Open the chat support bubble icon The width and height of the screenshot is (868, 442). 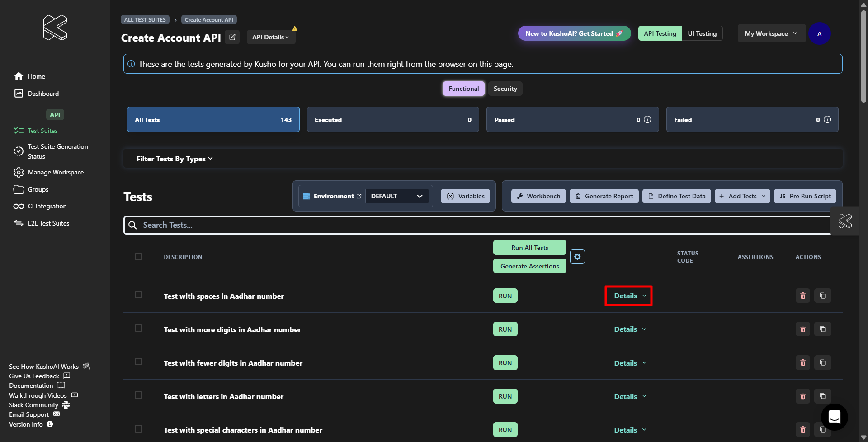tap(834, 417)
